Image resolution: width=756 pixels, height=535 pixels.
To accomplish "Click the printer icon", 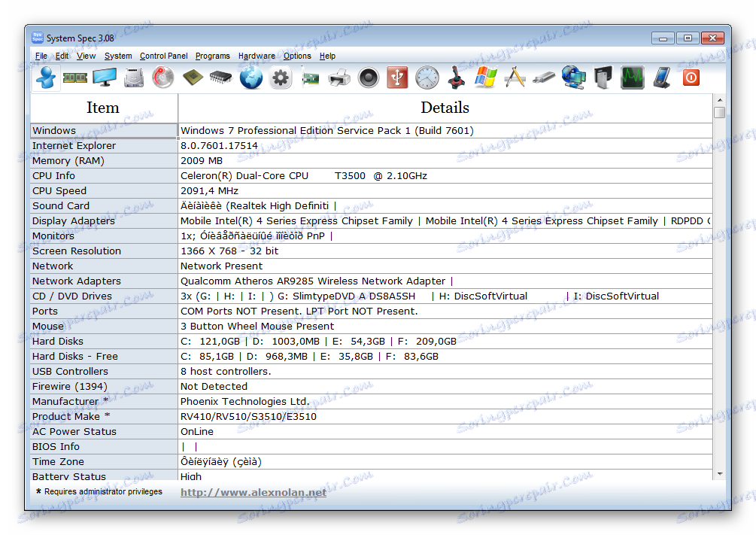I will (339, 78).
